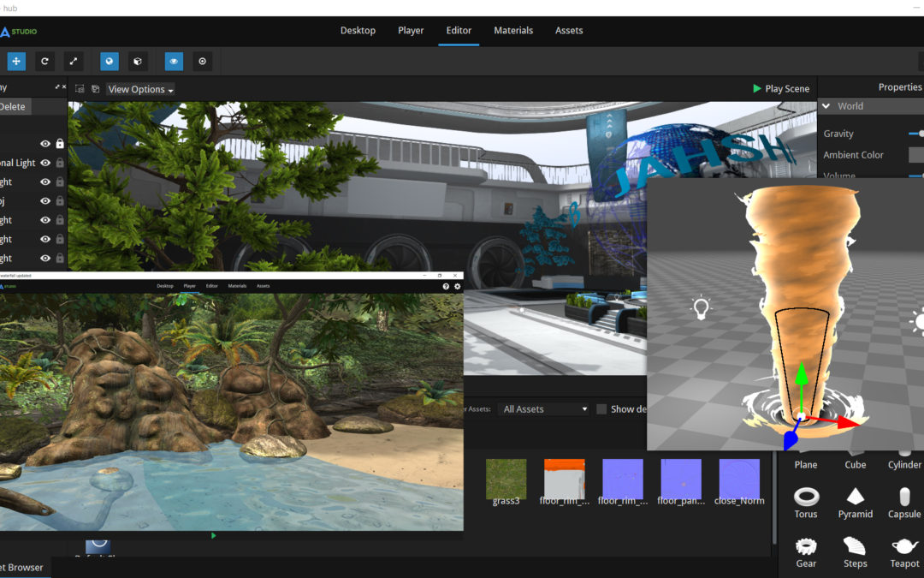Click the Studio logo at top left
The width and height of the screenshot is (924, 578).
[x=18, y=32]
